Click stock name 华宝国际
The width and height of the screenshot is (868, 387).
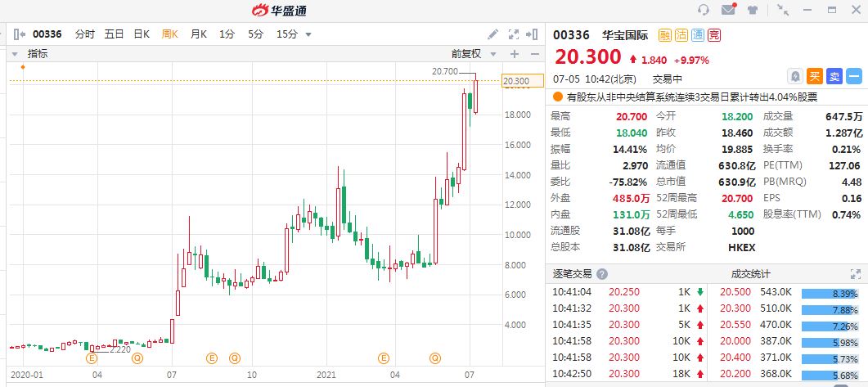[x=625, y=35]
